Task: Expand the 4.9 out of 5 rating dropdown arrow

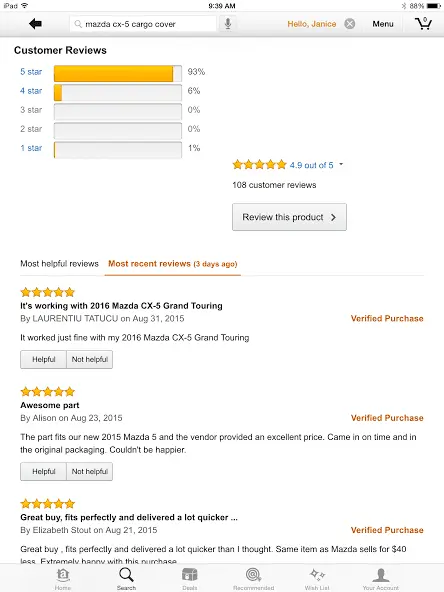Action: tap(341, 165)
